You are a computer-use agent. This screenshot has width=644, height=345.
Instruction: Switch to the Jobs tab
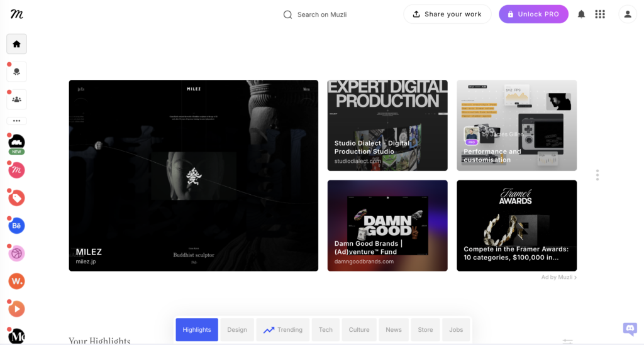coord(456,330)
